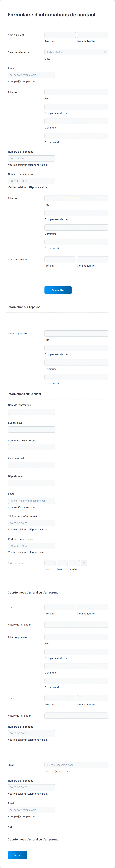
Task: Focus the Jour box of Date de début
Action: [50, 563]
